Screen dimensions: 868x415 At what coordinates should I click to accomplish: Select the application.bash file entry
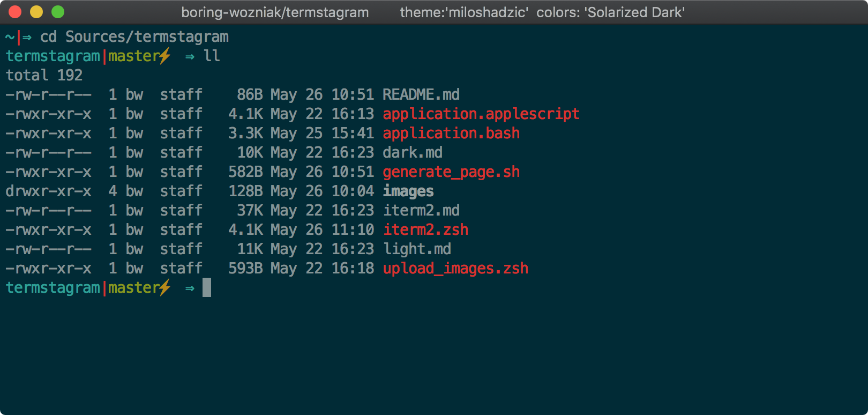pos(451,134)
